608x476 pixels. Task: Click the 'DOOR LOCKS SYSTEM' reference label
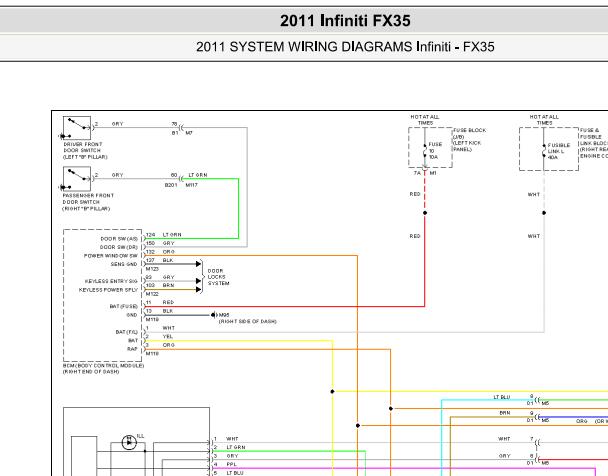218,277
